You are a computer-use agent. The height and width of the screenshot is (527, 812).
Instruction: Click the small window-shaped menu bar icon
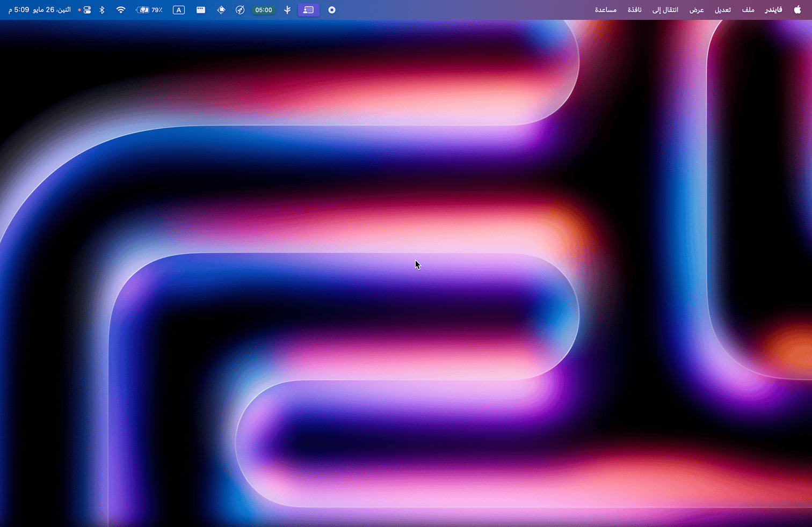(x=200, y=10)
